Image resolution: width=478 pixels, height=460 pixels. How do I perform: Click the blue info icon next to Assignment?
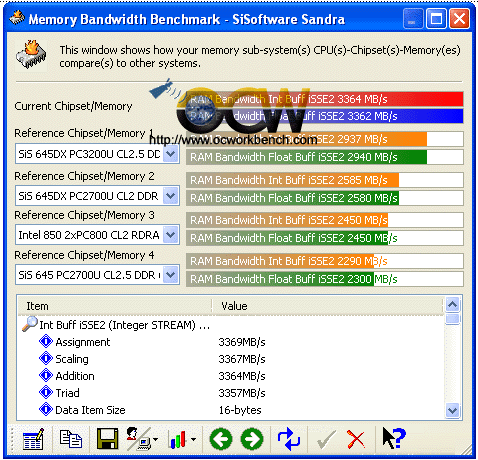(x=46, y=341)
